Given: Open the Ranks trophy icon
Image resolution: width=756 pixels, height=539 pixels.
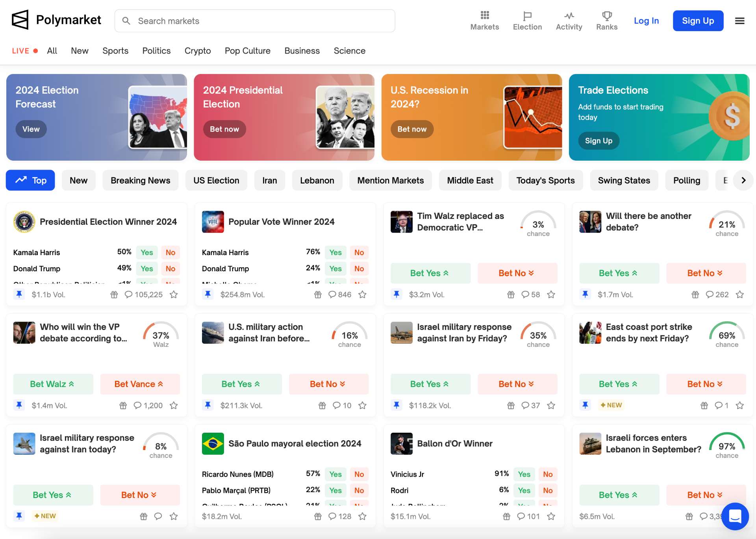Looking at the screenshot, I should pyautogui.click(x=607, y=16).
